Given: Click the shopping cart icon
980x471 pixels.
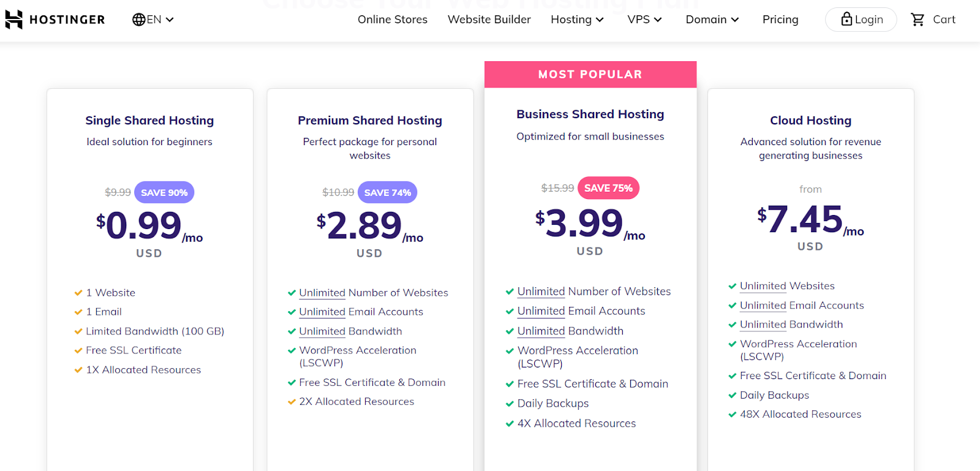Looking at the screenshot, I should (918, 20).
